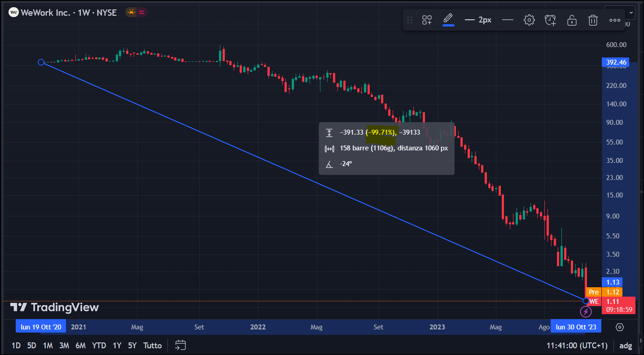
Task: Click the 2023 time axis label
Action: pyautogui.click(x=437, y=327)
